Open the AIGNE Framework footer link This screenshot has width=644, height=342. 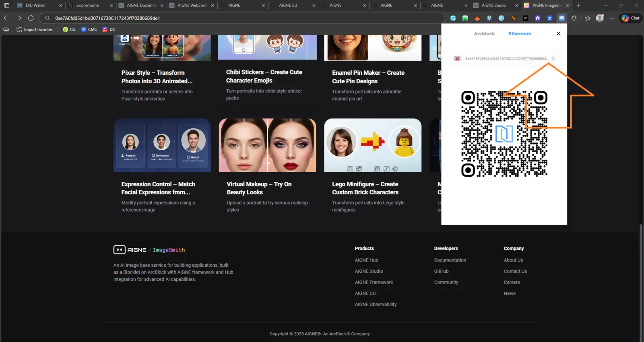(374, 282)
